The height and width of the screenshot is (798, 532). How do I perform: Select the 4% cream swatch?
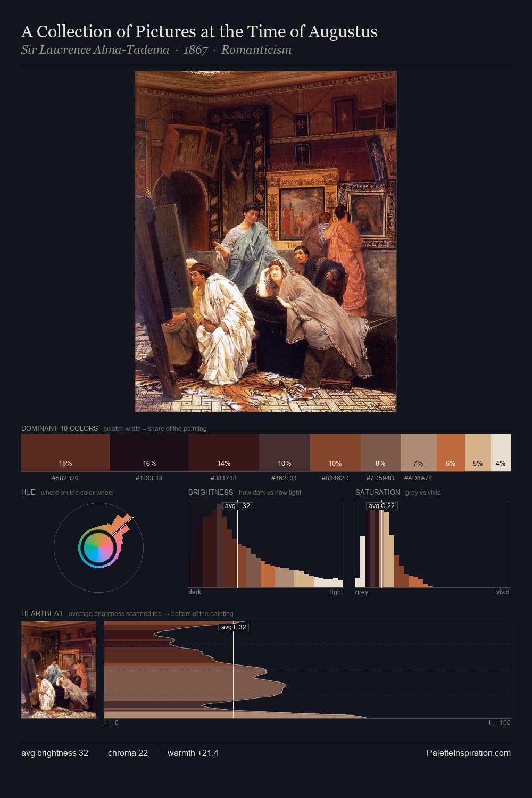click(501, 453)
